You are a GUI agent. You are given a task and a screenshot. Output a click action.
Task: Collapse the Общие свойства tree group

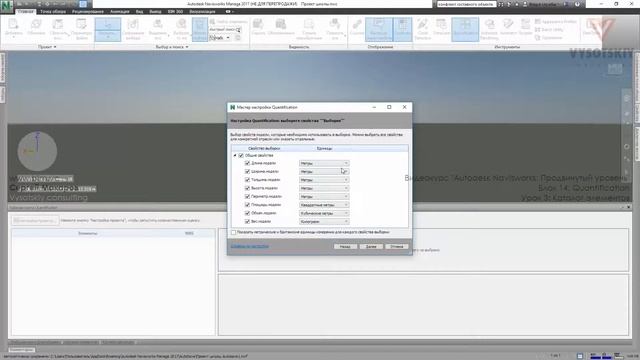tap(235, 156)
